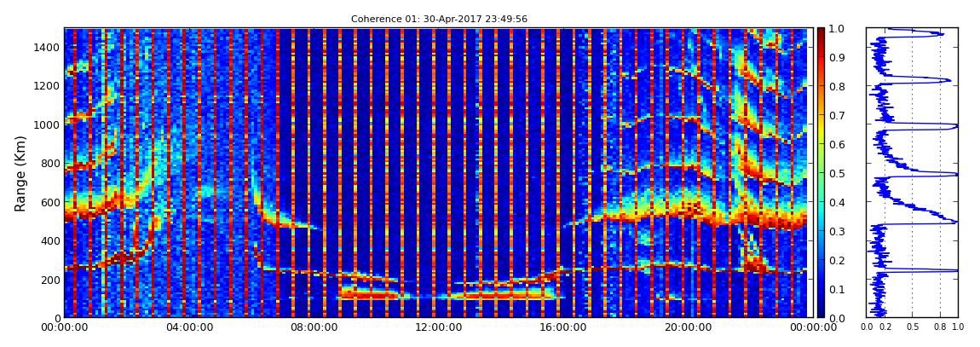Click the 20:00:00 time axis label

[686, 327]
